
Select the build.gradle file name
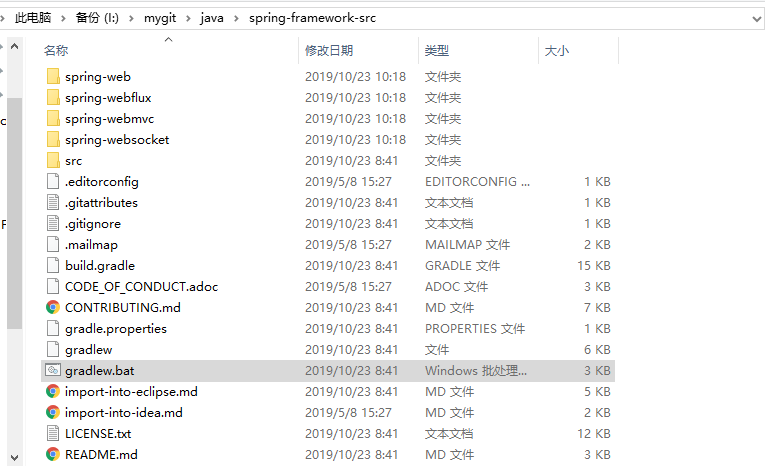click(100, 266)
